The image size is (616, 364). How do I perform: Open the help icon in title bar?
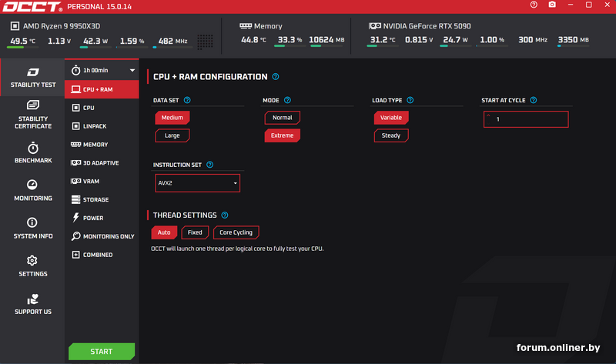click(534, 5)
